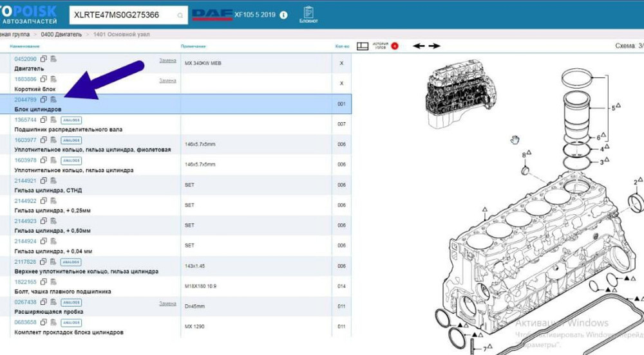Click Замена link for Расширяющаяся пробка
This screenshot has height=355, width=644.
(167, 303)
